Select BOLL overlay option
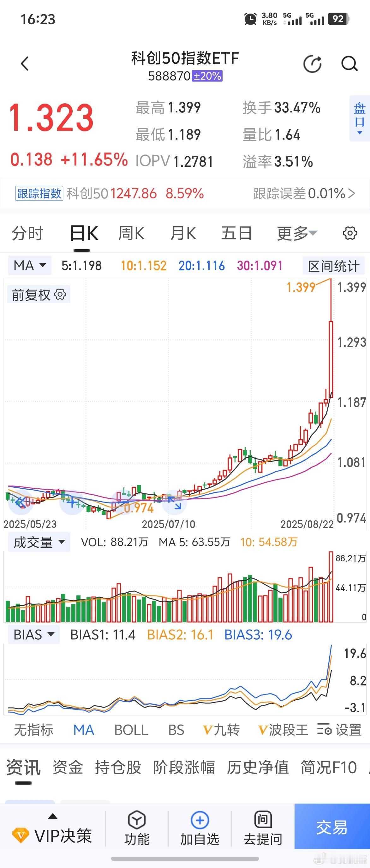The width and height of the screenshot is (370, 868). pyautogui.click(x=131, y=730)
